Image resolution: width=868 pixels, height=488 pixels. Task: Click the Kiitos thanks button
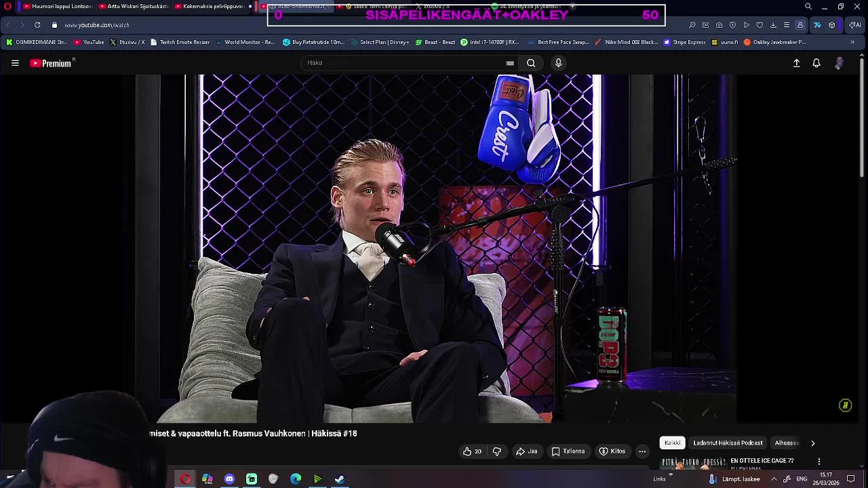[612, 451]
